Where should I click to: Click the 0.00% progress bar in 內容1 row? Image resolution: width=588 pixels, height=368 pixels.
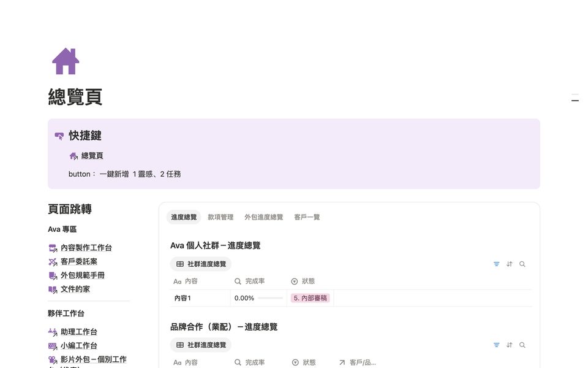pyautogui.click(x=270, y=298)
